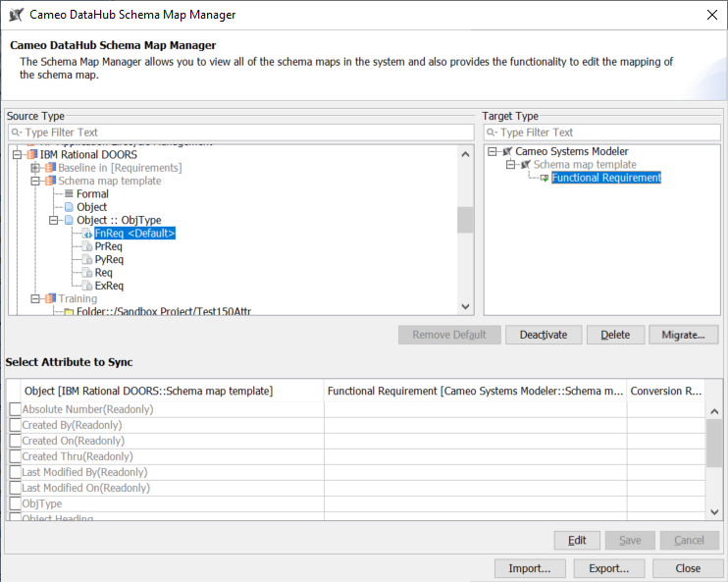Screen dimensions: 728x582
Task: Check the ObjType attribute checkbox
Action: [x=16, y=503]
